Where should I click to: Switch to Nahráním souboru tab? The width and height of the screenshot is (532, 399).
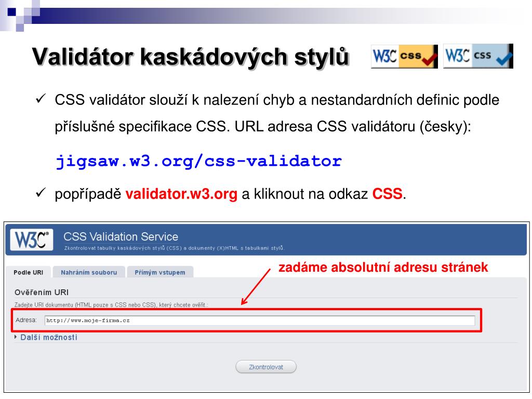[x=89, y=272]
